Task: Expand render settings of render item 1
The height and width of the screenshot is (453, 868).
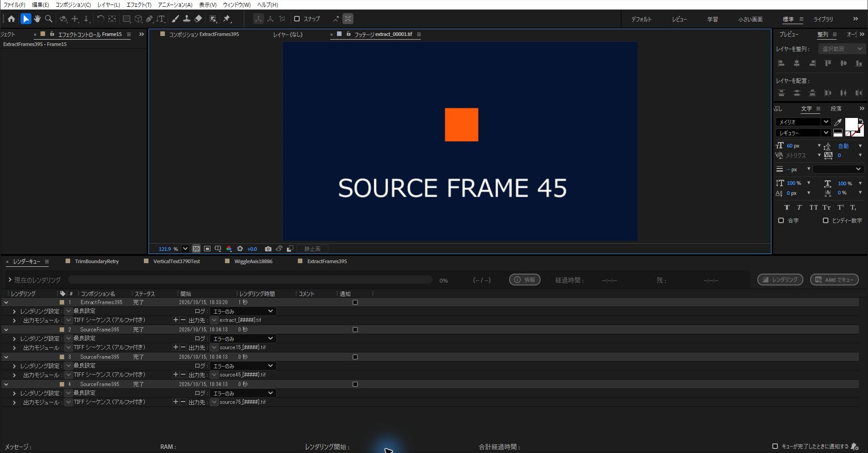Action: (14, 311)
